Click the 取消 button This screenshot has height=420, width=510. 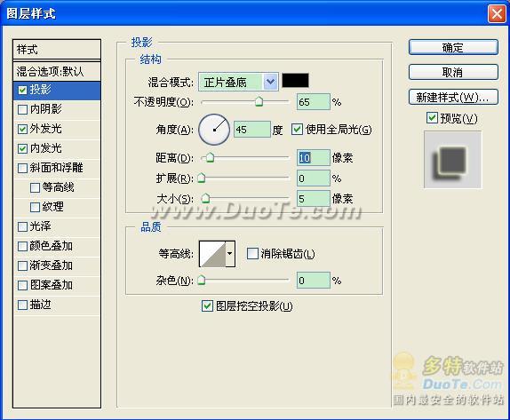coord(453,72)
